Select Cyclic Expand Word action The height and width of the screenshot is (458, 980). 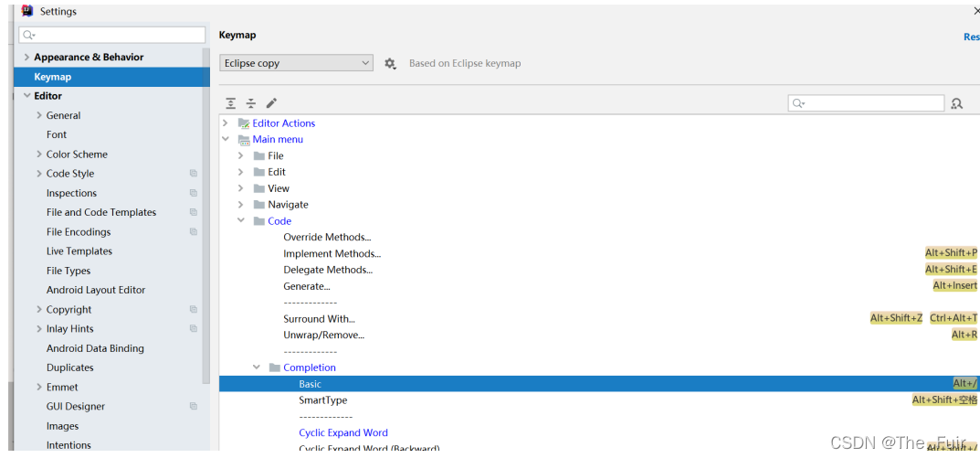(343, 432)
